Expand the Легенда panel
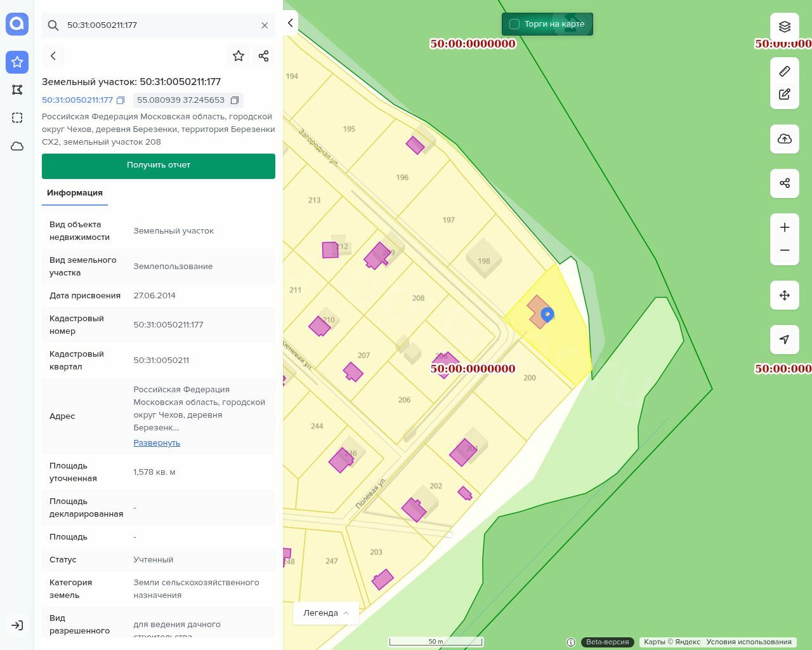The height and width of the screenshot is (650, 812). tap(326, 613)
